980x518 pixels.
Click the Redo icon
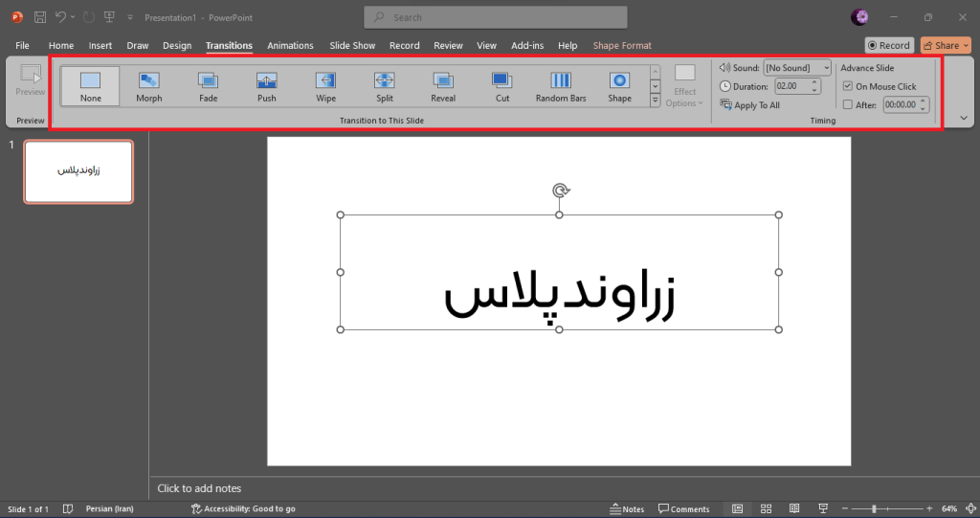[89, 17]
